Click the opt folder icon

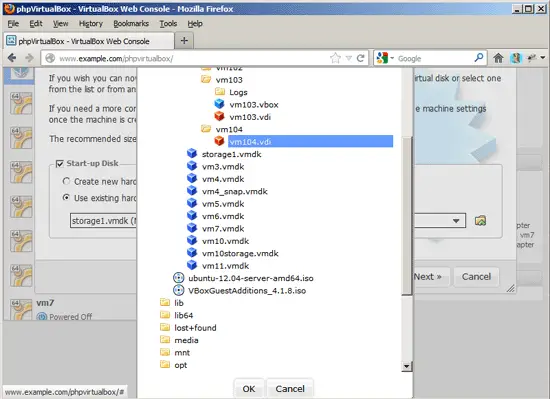tap(165, 364)
